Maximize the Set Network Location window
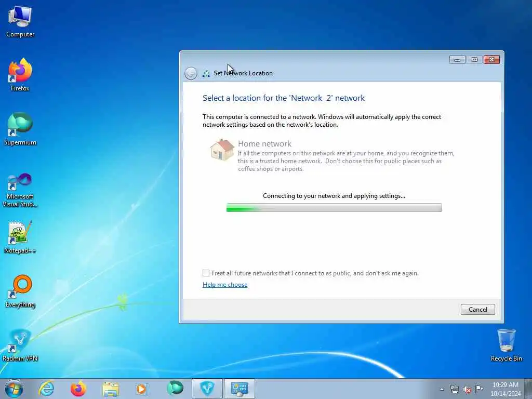 pos(474,60)
